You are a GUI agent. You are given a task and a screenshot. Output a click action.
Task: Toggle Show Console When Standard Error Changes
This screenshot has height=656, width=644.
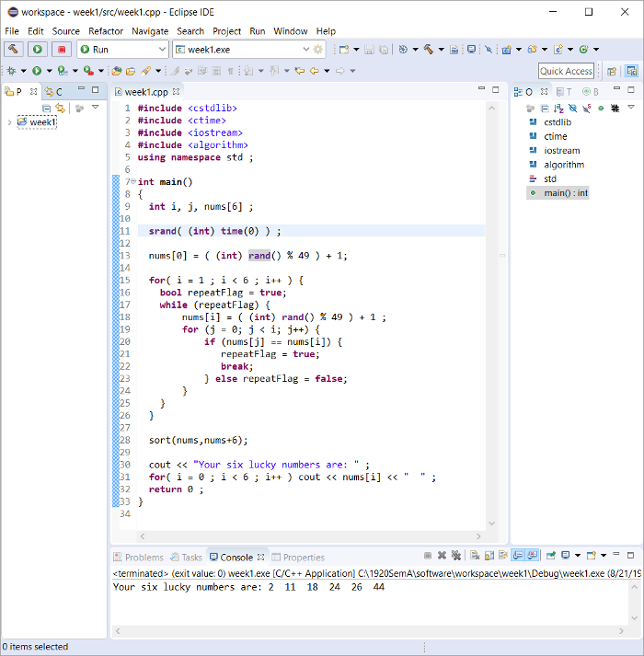pyautogui.click(x=533, y=555)
